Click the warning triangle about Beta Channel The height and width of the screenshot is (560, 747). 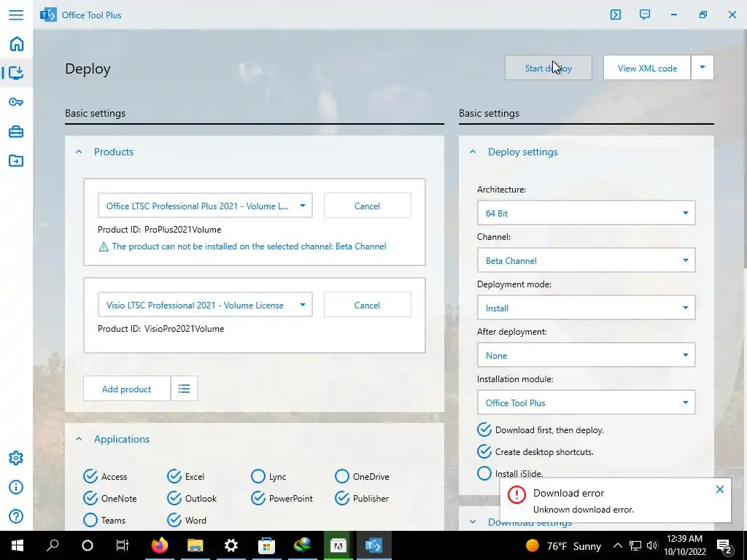pos(104,246)
